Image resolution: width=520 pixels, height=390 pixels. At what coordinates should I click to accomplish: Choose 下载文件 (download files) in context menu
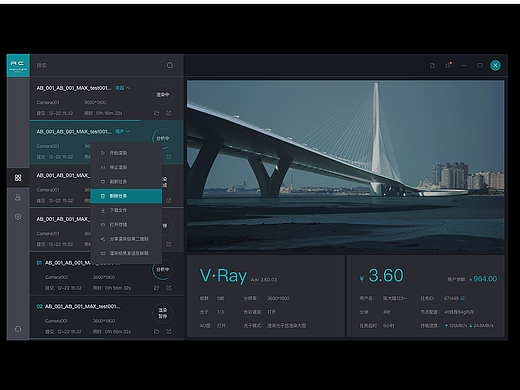click(x=126, y=210)
